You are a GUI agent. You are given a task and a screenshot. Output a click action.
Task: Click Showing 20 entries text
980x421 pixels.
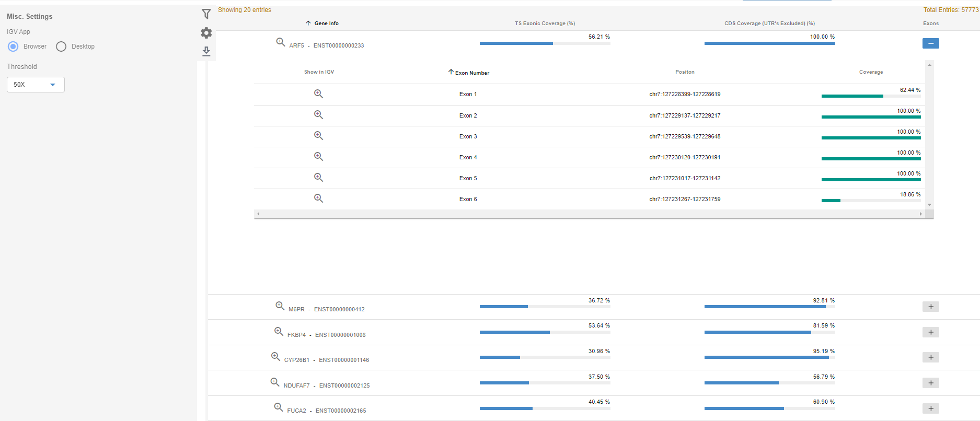pyautogui.click(x=245, y=10)
